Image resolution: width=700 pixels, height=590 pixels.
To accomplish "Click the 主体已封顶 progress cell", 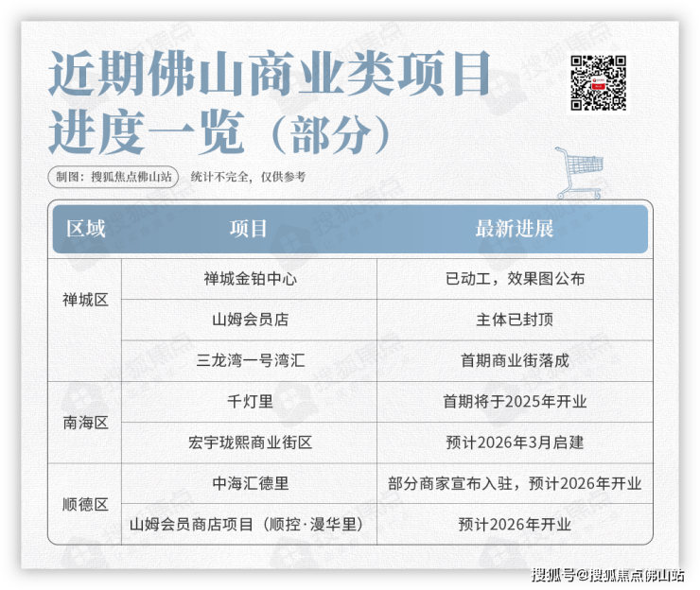I will [515, 320].
